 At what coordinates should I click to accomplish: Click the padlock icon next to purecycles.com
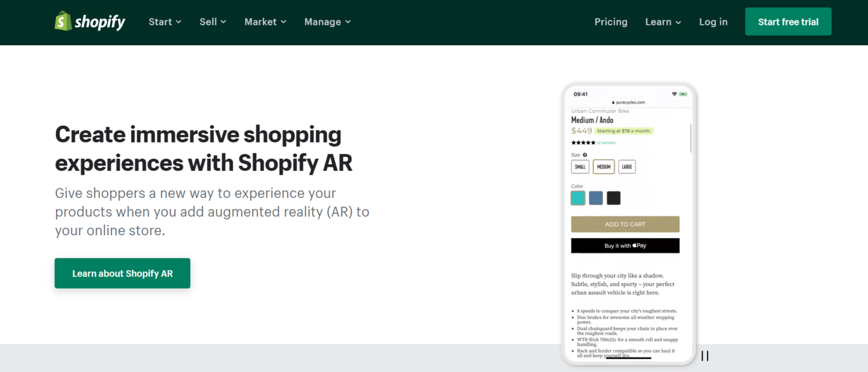coord(613,102)
